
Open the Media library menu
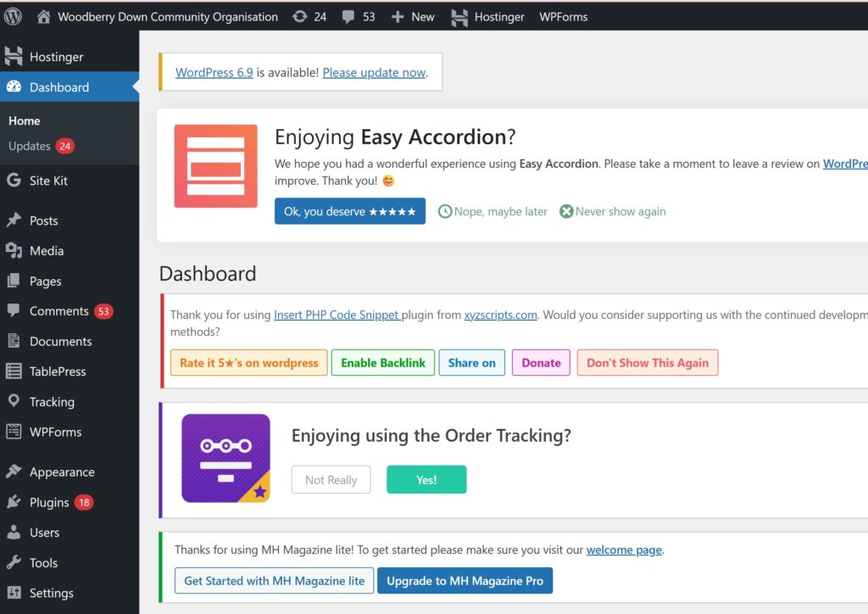(x=46, y=251)
